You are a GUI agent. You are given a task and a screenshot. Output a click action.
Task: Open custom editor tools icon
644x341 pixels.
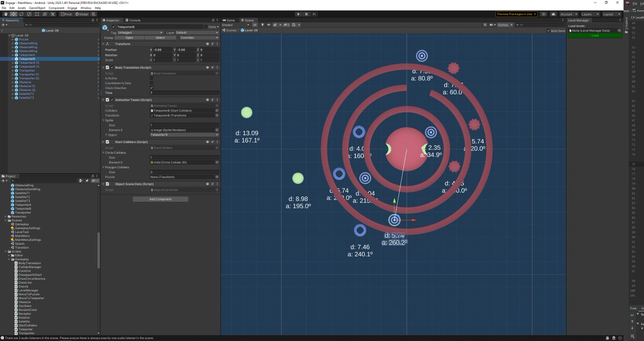53,14
